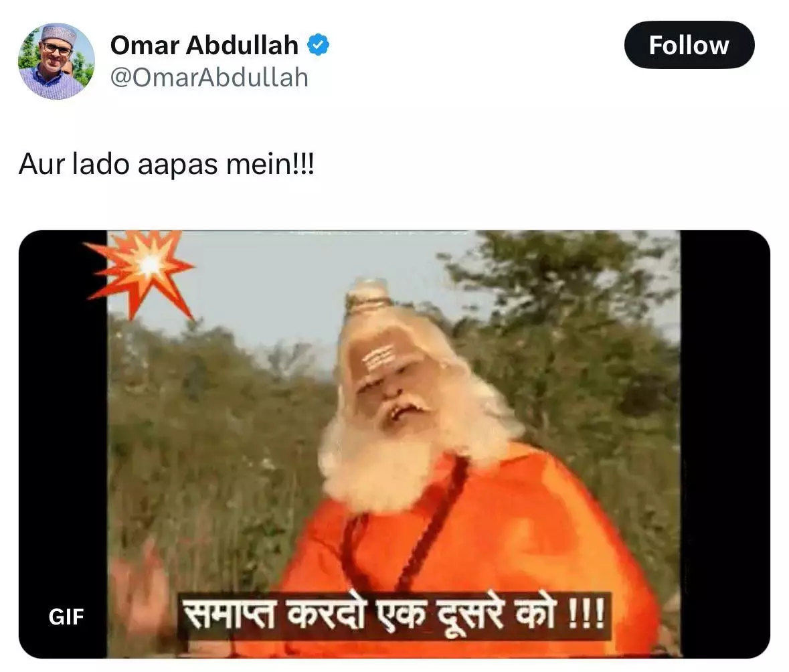Select the tweet text Aur lado aapas mein
Screen dimensions: 789x672
tap(167, 164)
